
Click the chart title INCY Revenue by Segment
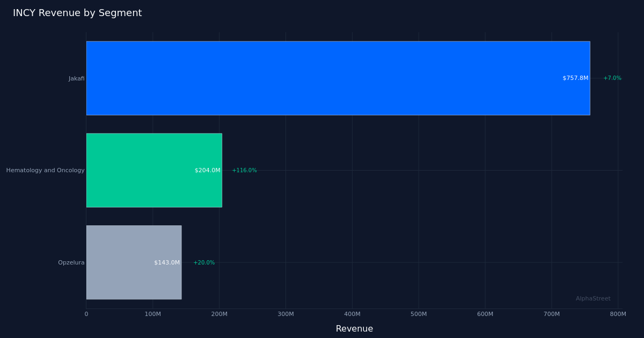click(77, 12)
